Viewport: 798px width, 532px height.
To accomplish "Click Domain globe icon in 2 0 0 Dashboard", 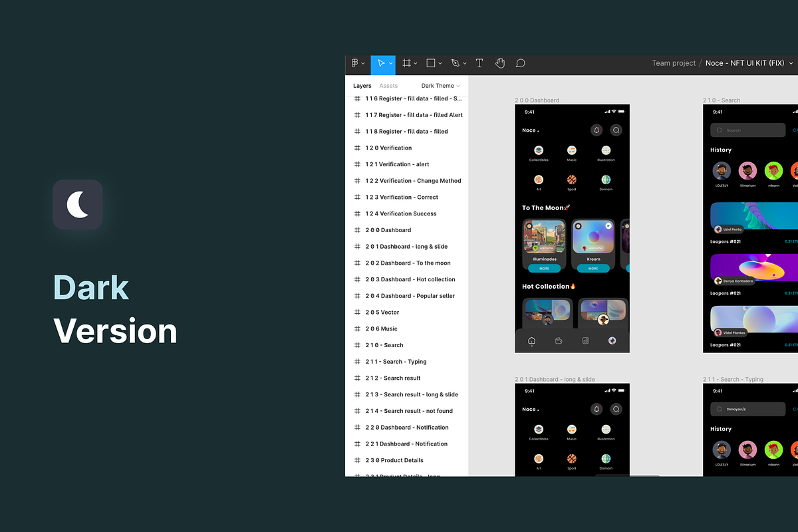I will pos(606,180).
